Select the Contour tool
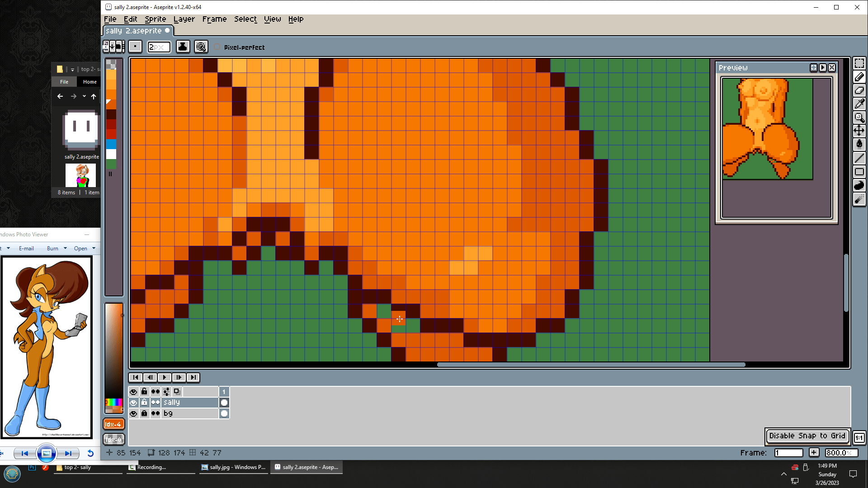 click(x=859, y=185)
